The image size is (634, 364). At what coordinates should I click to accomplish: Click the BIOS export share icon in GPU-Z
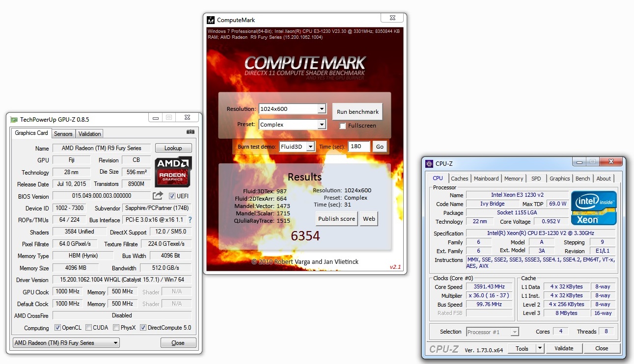(x=158, y=196)
